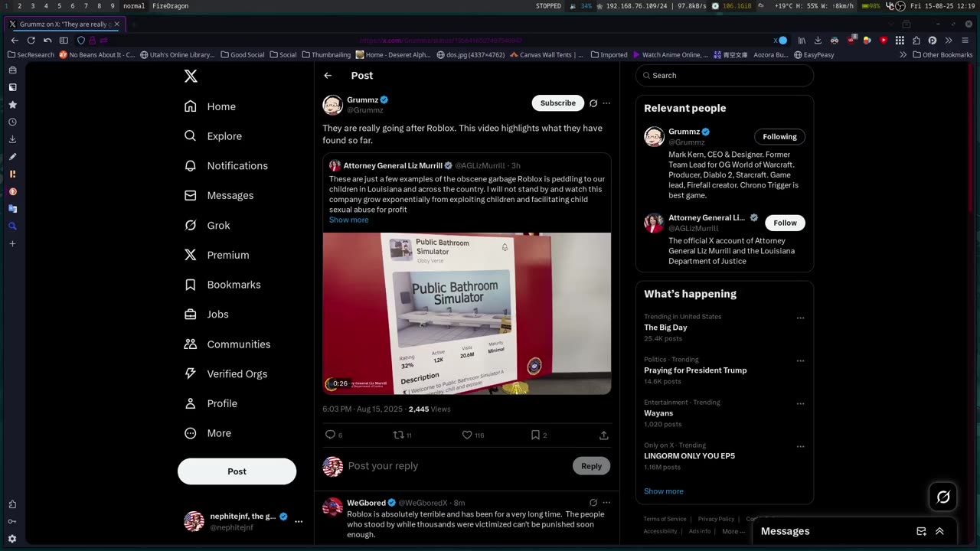Image resolution: width=980 pixels, height=551 pixels.
Task: Open Messages from the left navigation
Action: [x=220, y=195]
